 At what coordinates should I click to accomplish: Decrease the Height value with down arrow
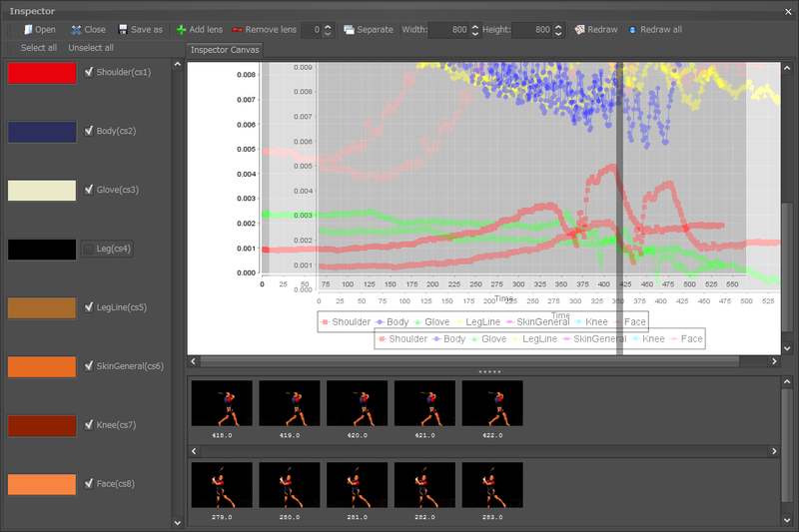(559, 34)
